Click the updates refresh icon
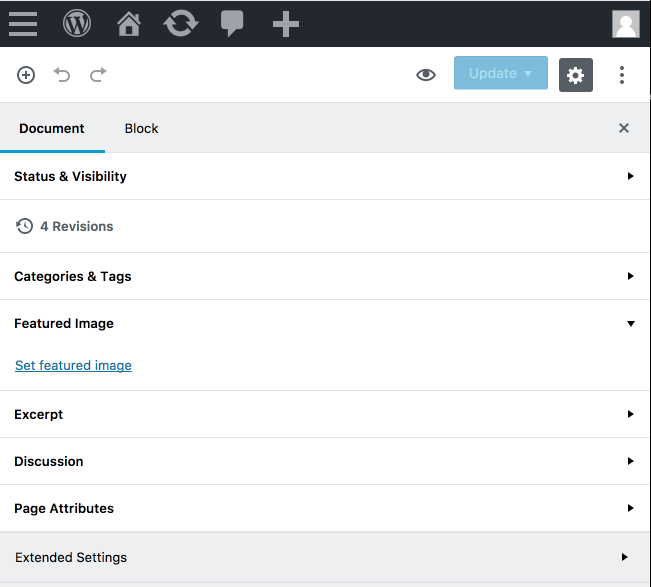 [x=181, y=23]
